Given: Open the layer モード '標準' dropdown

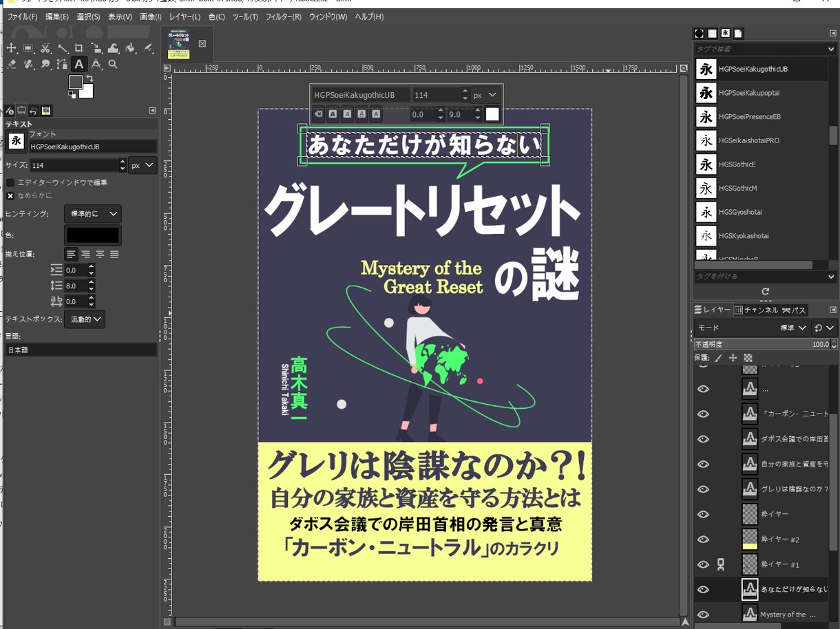Looking at the screenshot, I should (751, 328).
